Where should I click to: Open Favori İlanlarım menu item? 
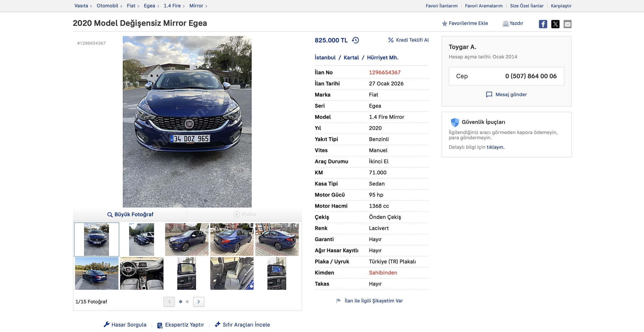coord(441,6)
